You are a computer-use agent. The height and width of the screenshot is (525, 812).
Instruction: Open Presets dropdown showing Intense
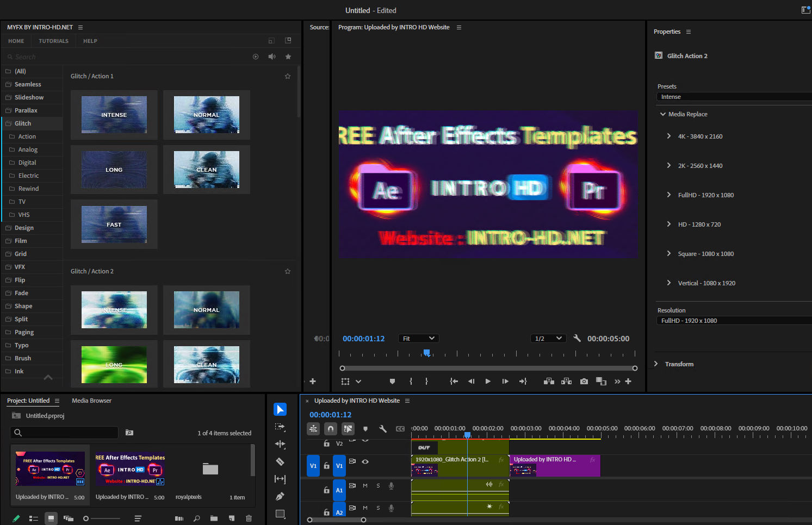tap(734, 97)
